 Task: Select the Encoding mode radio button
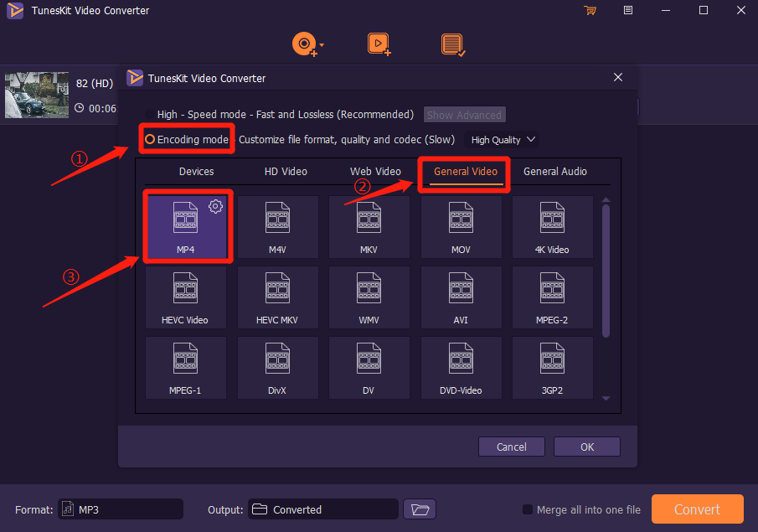pos(150,140)
